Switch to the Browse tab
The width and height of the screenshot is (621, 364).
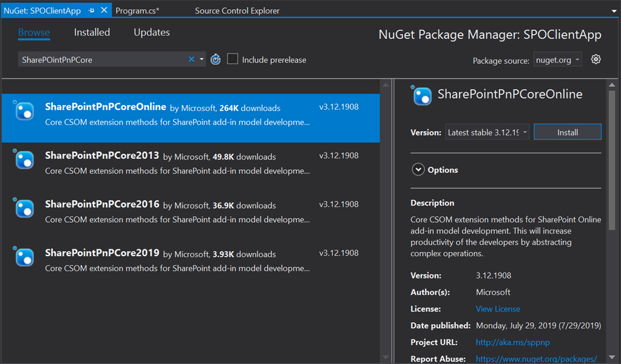pos(34,32)
